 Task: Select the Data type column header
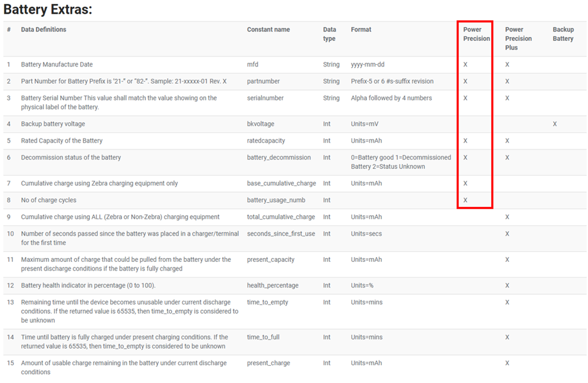click(x=330, y=34)
